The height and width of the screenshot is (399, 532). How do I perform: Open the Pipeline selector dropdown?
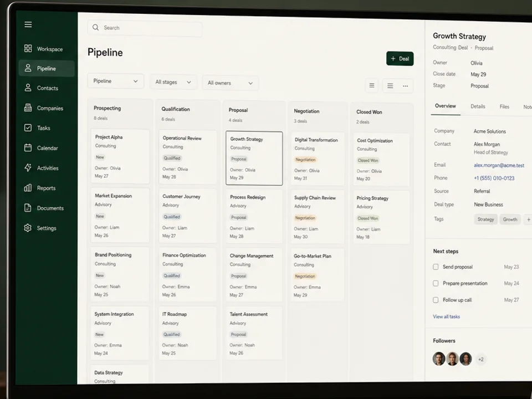116,81
